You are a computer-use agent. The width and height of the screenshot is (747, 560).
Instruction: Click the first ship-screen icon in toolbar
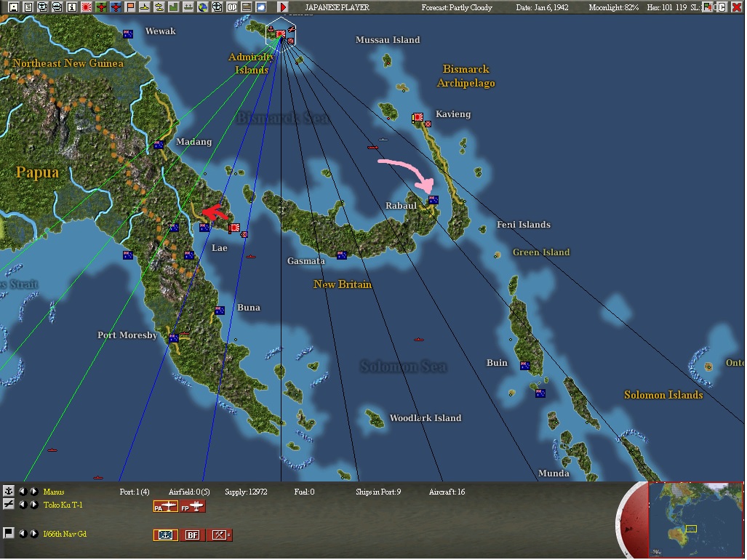click(43, 7)
